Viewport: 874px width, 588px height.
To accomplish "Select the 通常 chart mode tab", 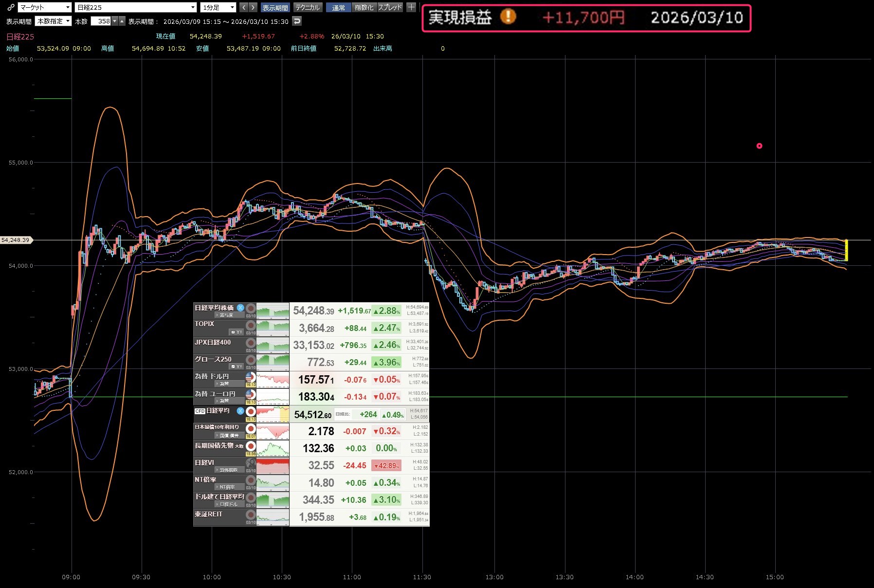I will (x=338, y=7).
